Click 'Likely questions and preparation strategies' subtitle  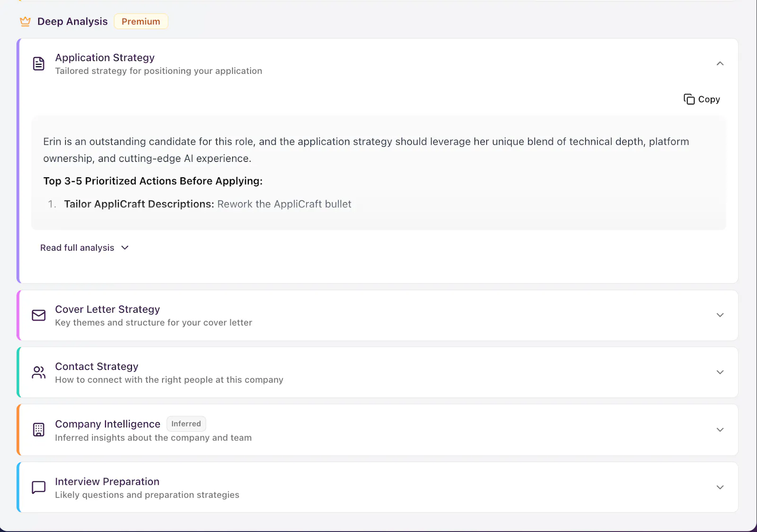[x=147, y=495]
